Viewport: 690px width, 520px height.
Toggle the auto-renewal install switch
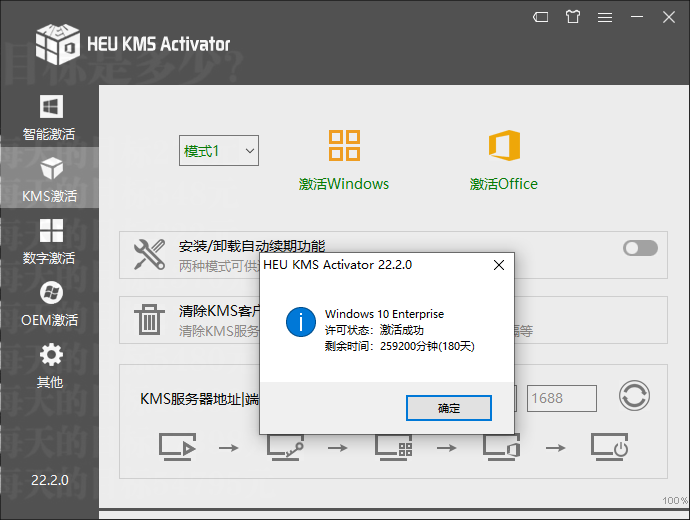640,248
